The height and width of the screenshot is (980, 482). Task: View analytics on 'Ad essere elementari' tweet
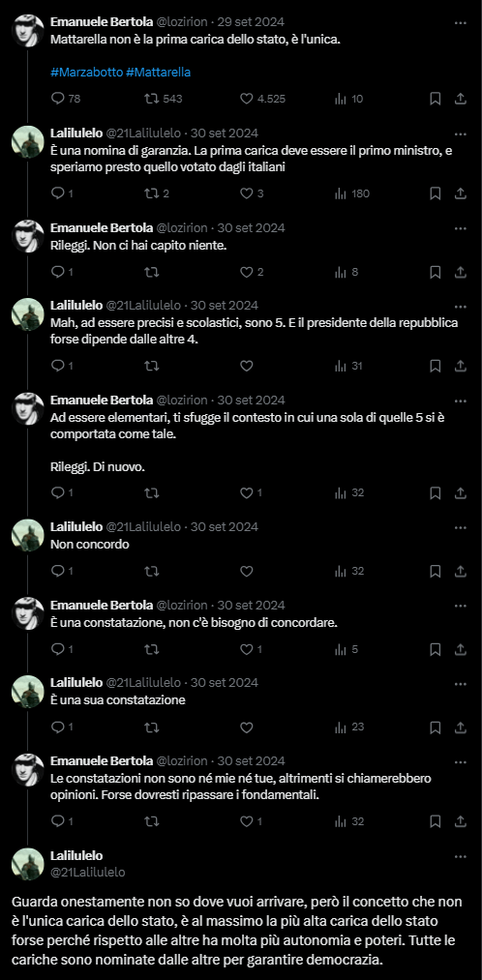click(x=348, y=492)
